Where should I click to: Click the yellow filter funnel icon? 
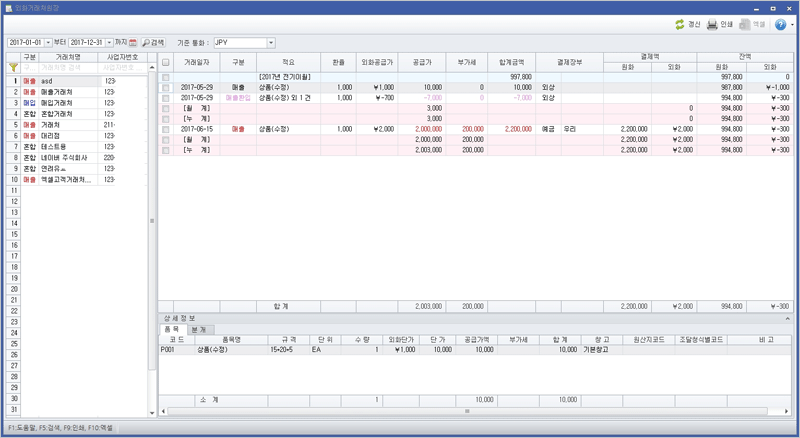pyautogui.click(x=13, y=68)
